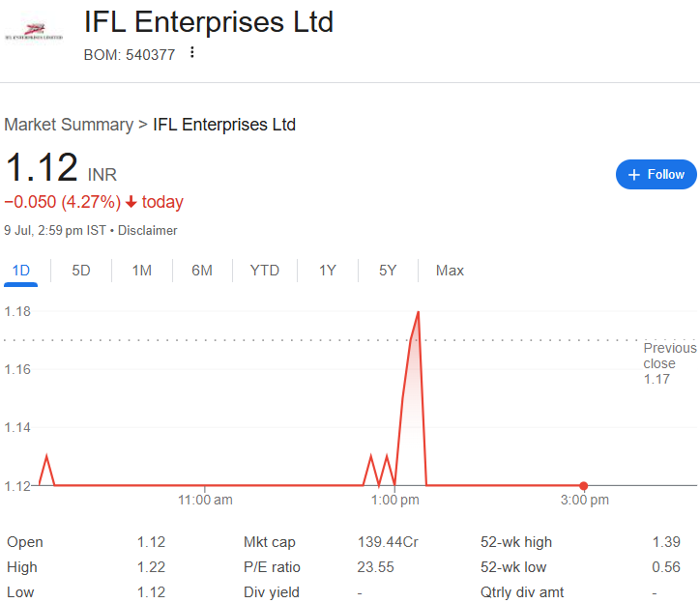This screenshot has height=603, width=700.
Task: Switch to the 5Y chart range
Action: [388, 271]
